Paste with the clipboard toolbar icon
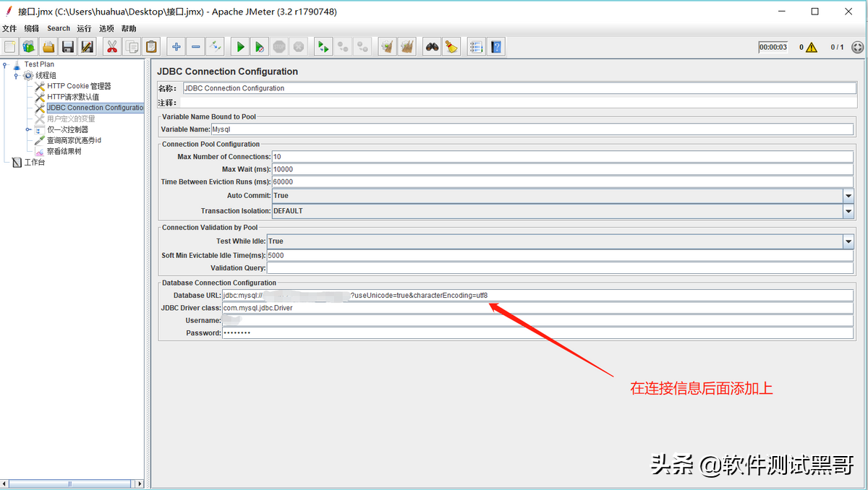Viewport: 868px width, 490px height. click(x=151, y=47)
